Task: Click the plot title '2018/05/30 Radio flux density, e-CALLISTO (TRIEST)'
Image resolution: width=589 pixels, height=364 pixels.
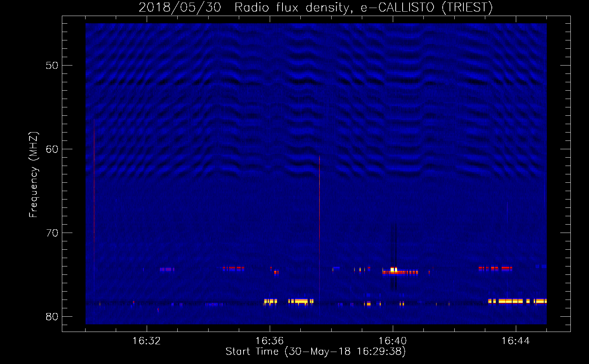Action: (316, 8)
